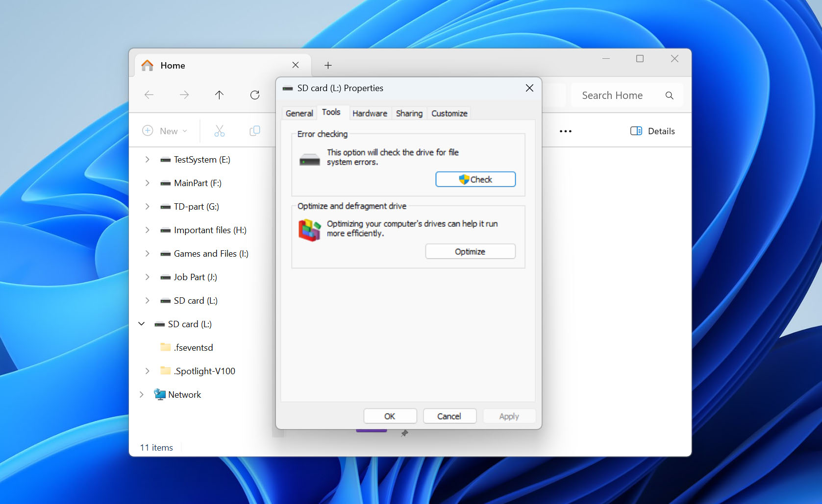Open the Customize tab
This screenshot has width=822, height=504.
tap(449, 113)
